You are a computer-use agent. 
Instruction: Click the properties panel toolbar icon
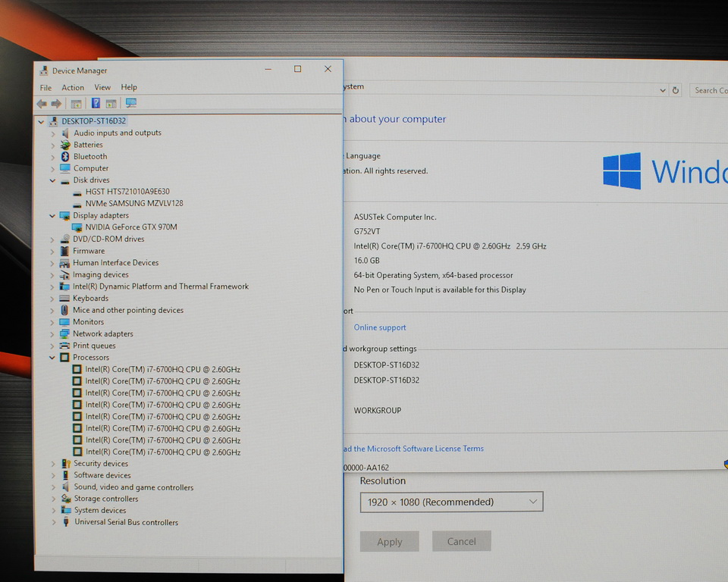point(111,104)
